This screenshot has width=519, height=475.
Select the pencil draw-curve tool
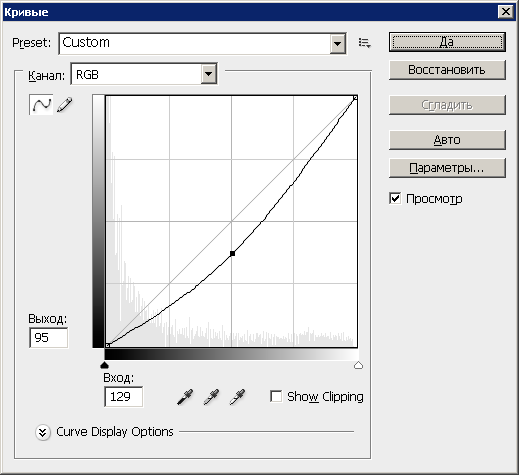pos(65,105)
